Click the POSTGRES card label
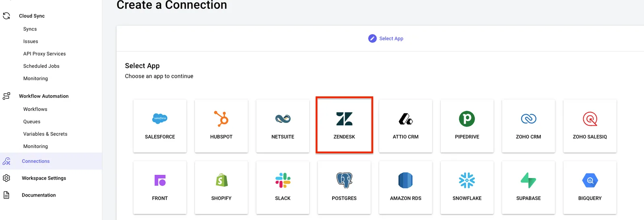This screenshot has height=220, width=644. point(344,198)
